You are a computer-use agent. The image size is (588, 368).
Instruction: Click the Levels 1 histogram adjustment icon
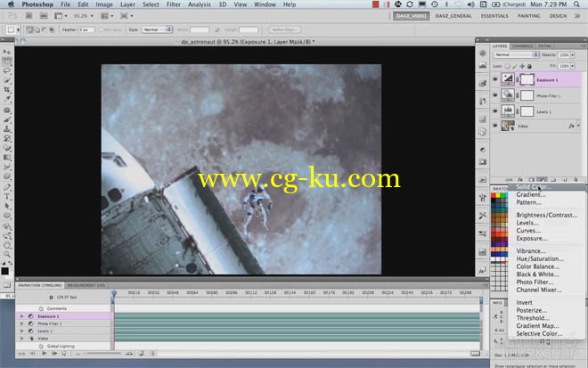point(508,110)
